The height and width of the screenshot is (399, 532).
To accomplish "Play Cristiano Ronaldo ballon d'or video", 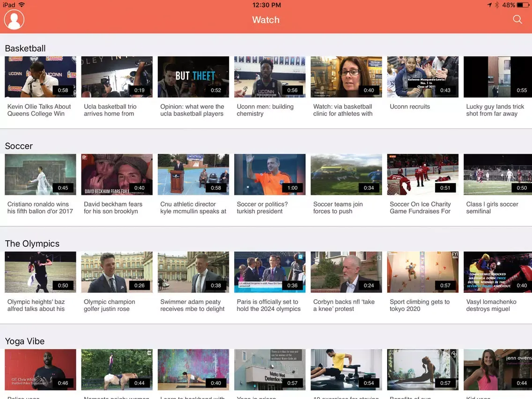I will [x=40, y=174].
